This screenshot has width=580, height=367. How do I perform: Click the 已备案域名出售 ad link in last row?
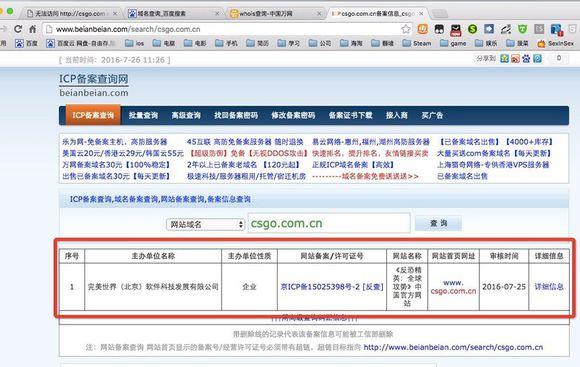(x=462, y=176)
